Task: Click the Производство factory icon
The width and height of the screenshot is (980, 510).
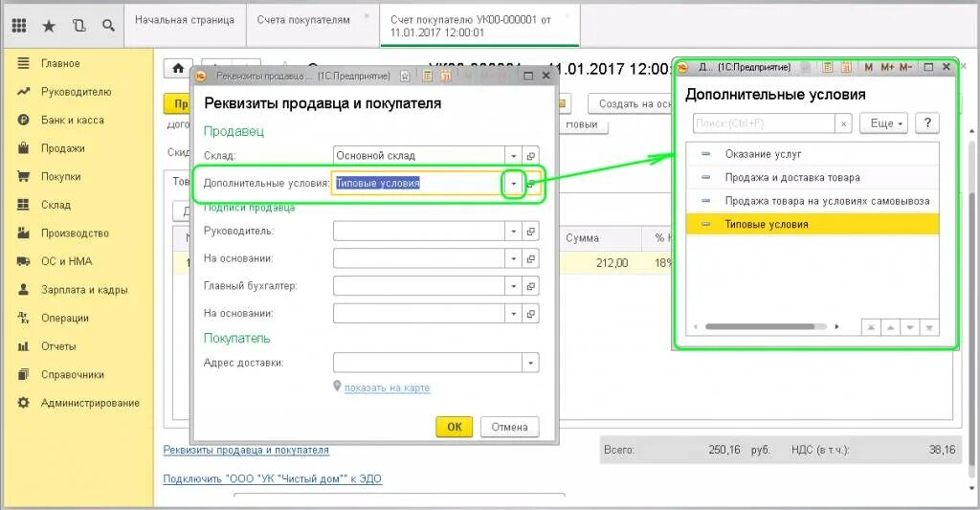Action: pyautogui.click(x=23, y=233)
